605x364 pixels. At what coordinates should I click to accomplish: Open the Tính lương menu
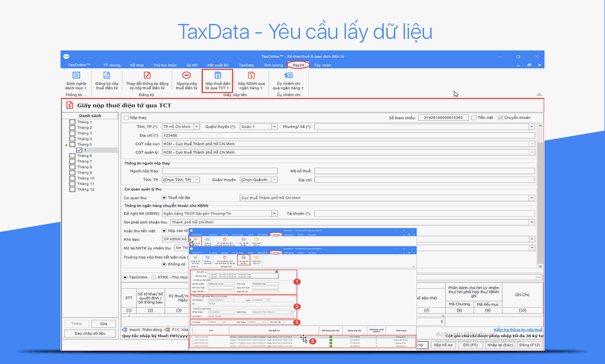(273, 65)
